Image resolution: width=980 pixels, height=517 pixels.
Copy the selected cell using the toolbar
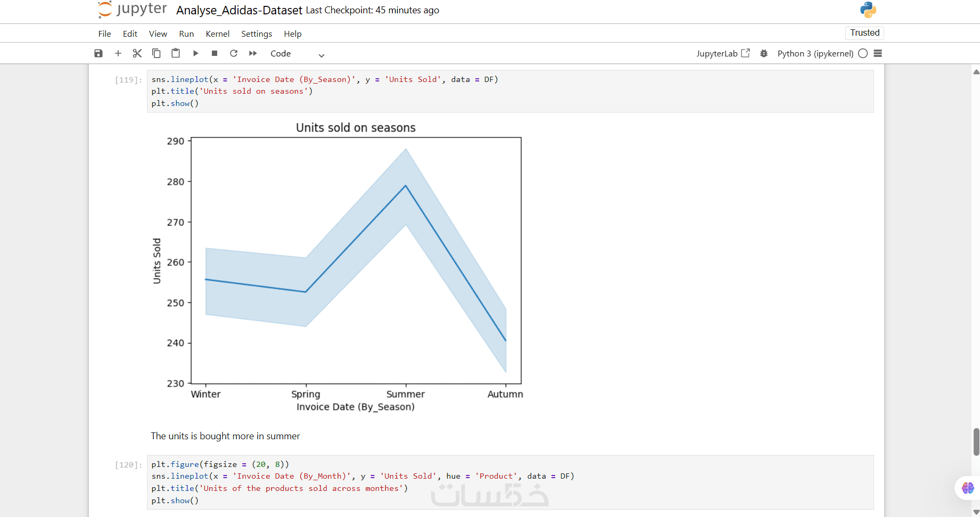click(157, 53)
